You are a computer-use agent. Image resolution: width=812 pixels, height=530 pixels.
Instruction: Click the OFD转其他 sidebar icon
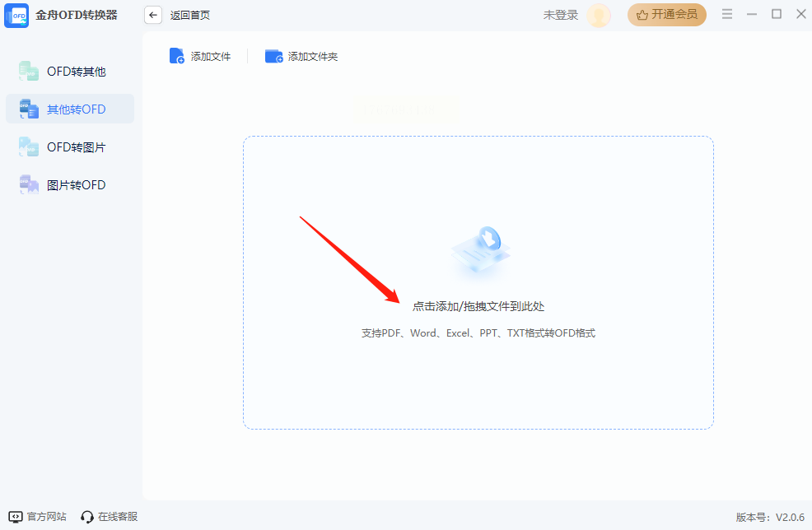click(x=29, y=72)
